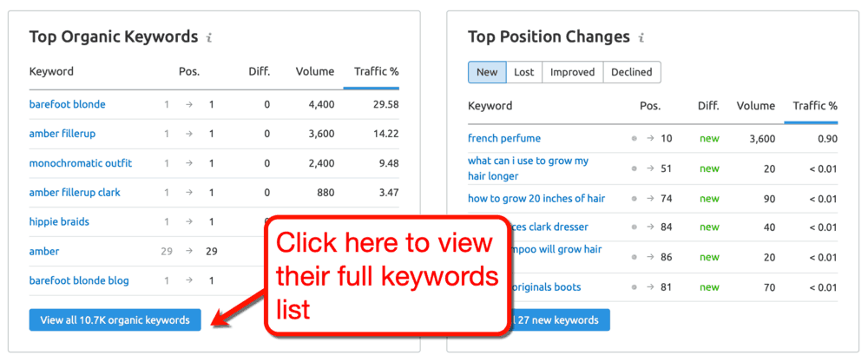Click the position 10 value for french perfume
Image resolution: width=868 pixels, height=362 pixels.
(667, 138)
